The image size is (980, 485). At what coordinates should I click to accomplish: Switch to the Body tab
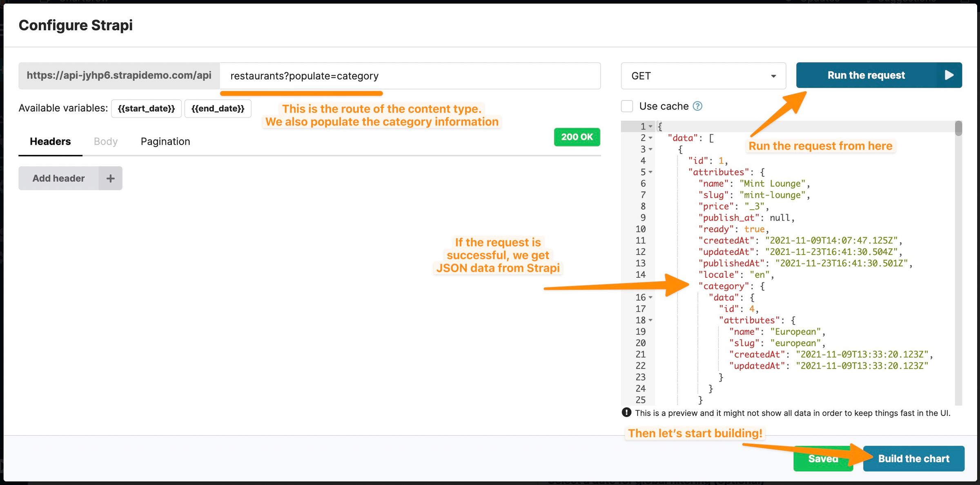click(105, 141)
